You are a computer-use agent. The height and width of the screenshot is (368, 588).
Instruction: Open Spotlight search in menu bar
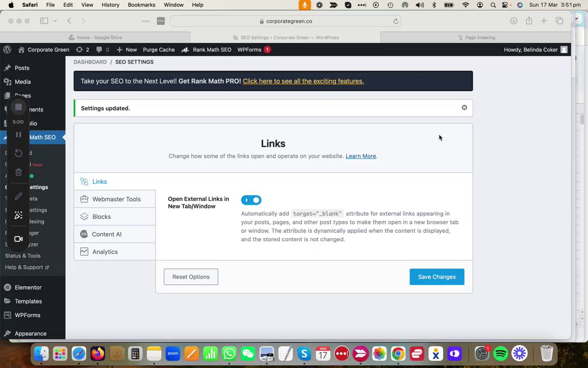493,5
